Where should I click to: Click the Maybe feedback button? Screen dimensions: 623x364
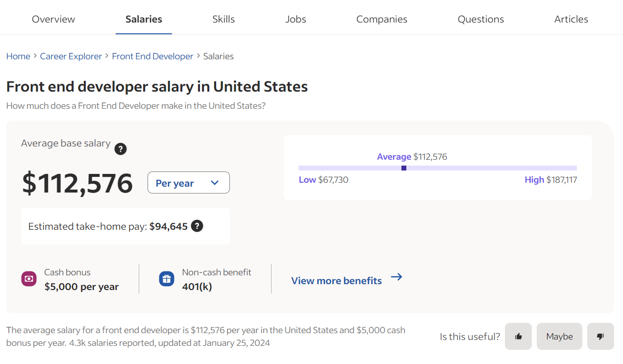click(x=559, y=337)
